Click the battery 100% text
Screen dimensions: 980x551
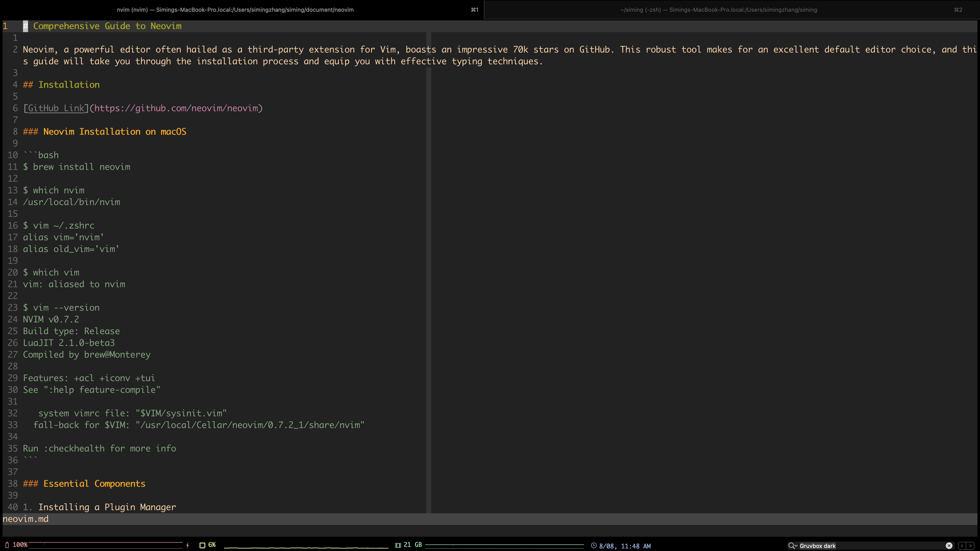pos(20,545)
